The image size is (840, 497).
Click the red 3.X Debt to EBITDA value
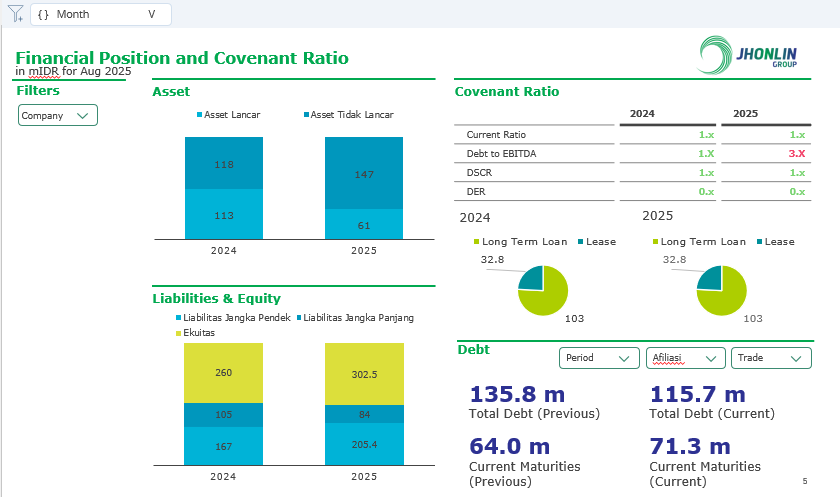click(x=797, y=154)
